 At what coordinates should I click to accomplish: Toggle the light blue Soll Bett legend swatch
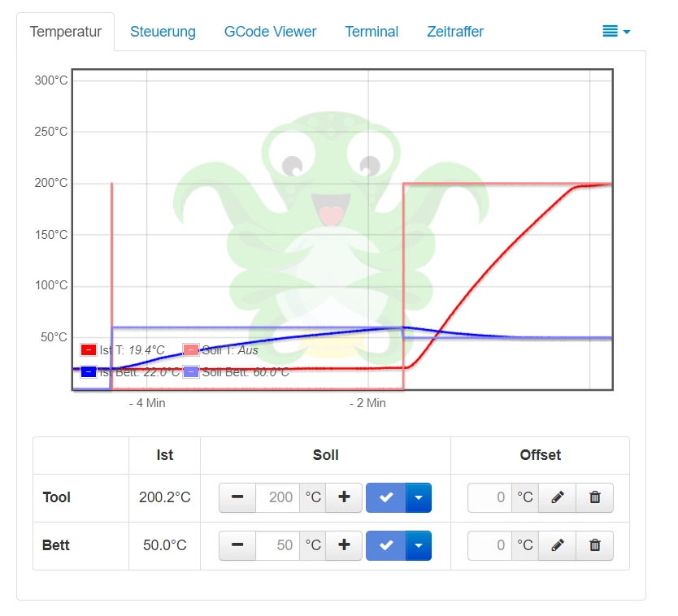click(191, 371)
